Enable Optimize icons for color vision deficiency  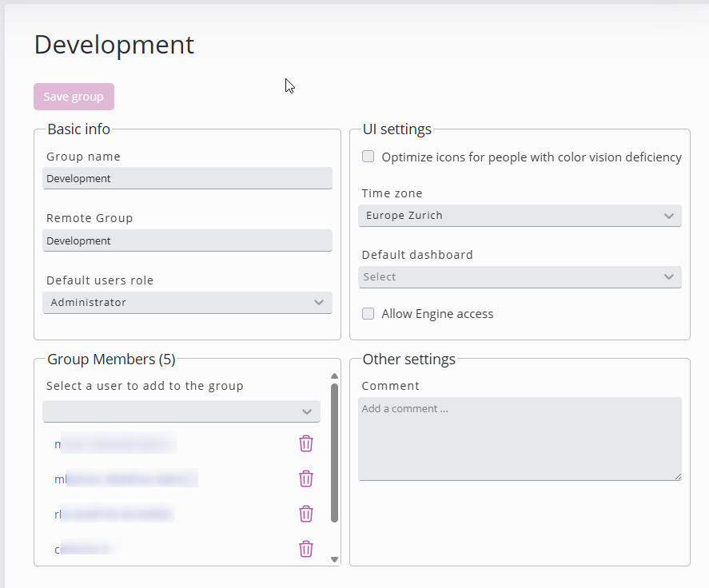tap(368, 157)
